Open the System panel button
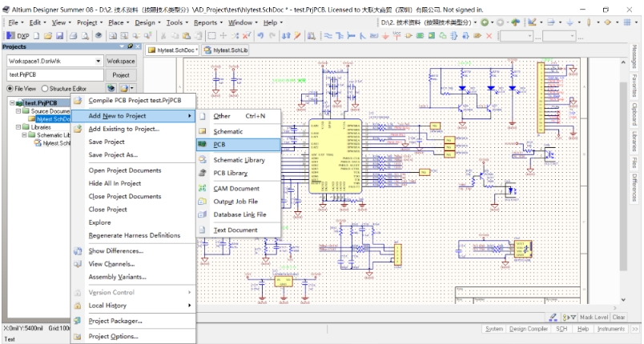 [x=493, y=329]
